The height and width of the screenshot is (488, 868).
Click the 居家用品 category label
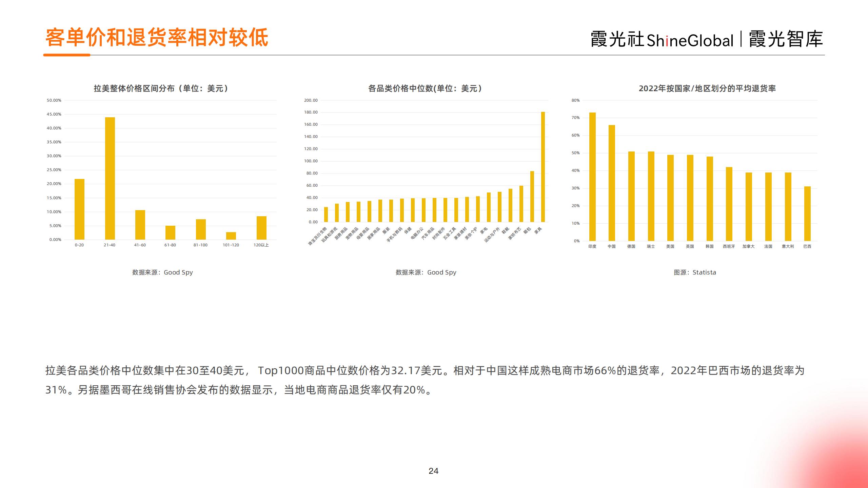click(374, 233)
